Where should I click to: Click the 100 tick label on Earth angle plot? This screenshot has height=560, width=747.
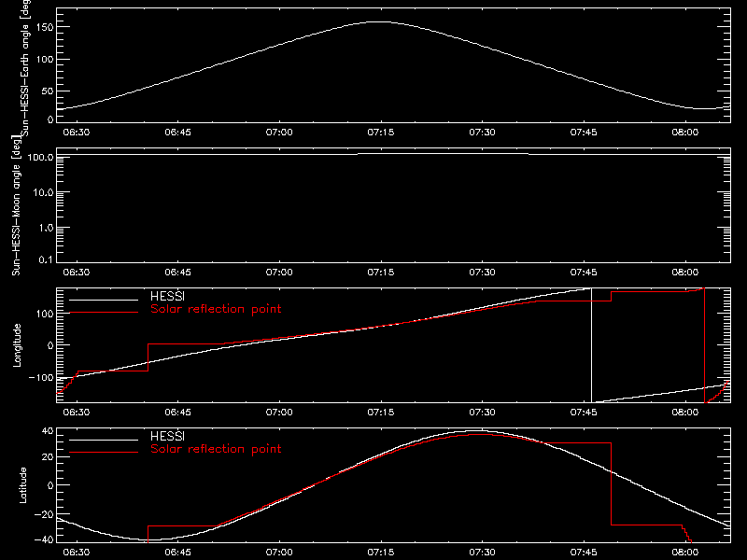click(x=46, y=60)
